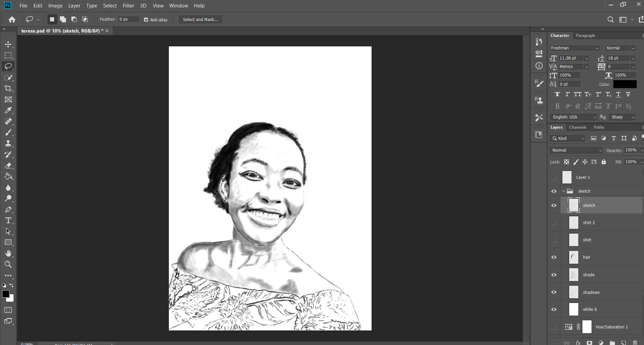Switch to the Channels tab

point(578,127)
